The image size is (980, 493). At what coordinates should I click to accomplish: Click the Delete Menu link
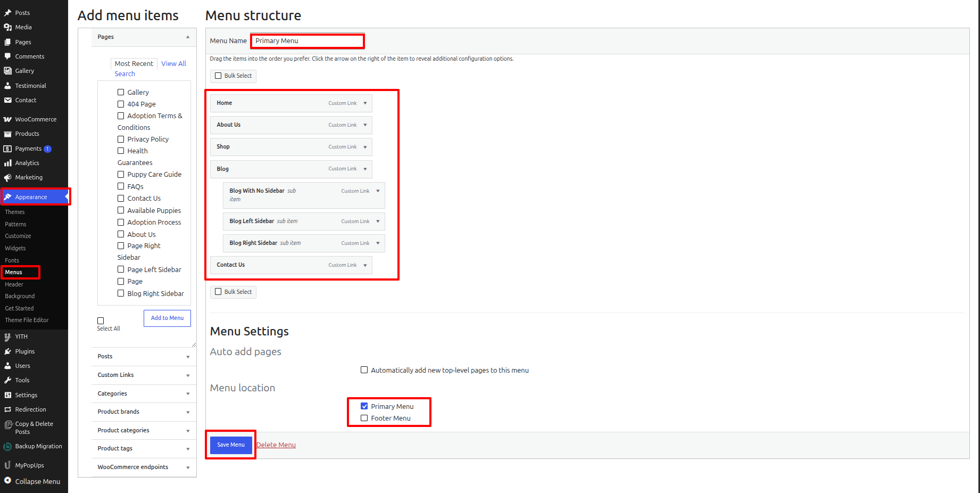point(276,445)
